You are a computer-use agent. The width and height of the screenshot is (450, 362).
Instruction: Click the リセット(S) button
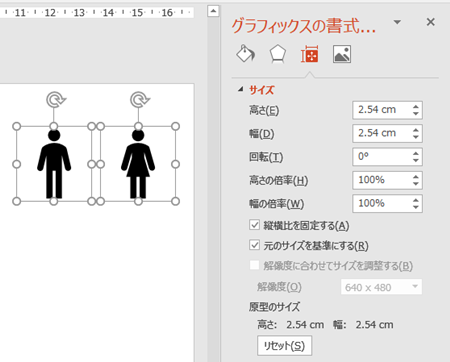(285, 346)
